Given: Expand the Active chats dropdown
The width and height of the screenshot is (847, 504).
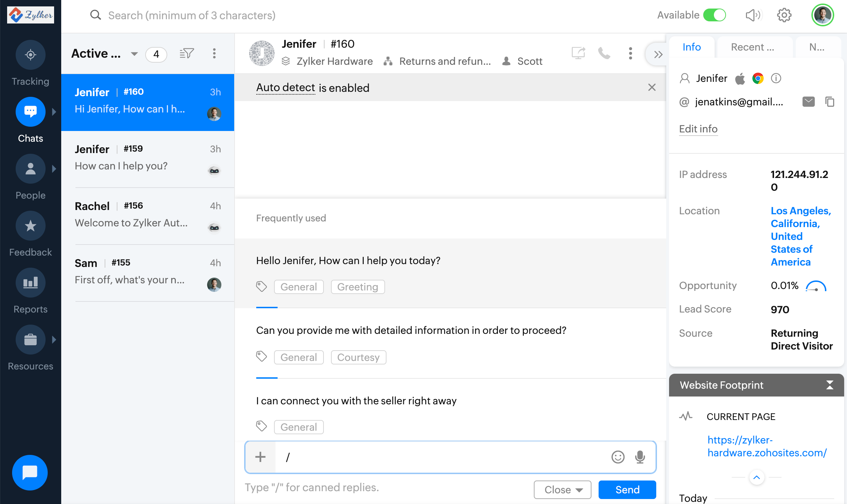Looking at the screenshot, I should pyautogui.click(x=134, y=54).
